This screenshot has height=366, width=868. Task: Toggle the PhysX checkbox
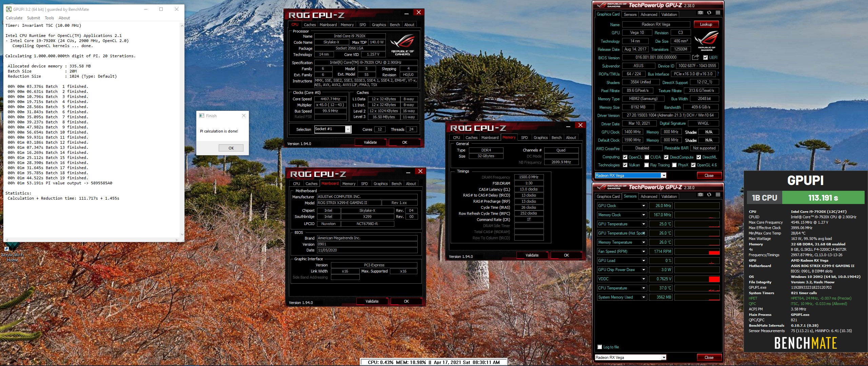(674, 165)
